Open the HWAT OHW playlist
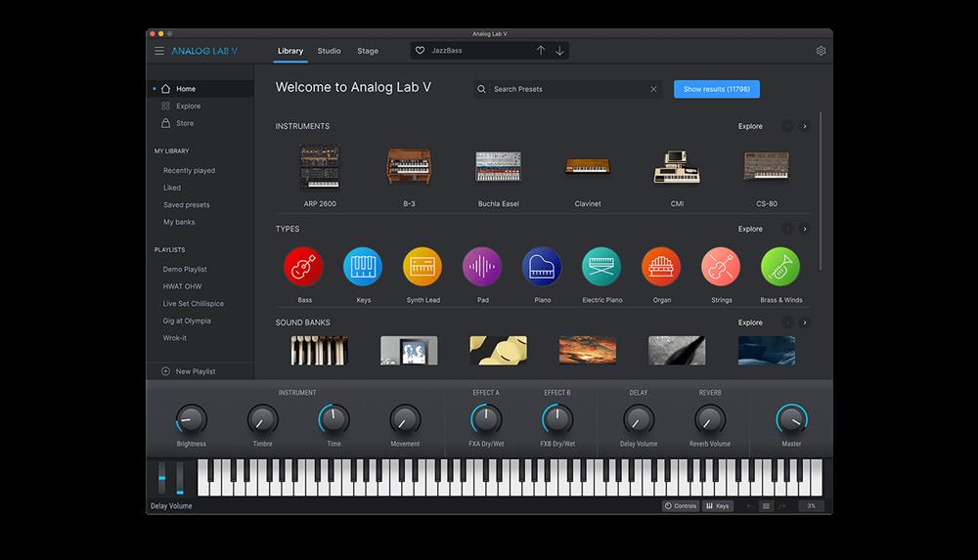Viewport: 978px width, 560px height. point(182,286)
